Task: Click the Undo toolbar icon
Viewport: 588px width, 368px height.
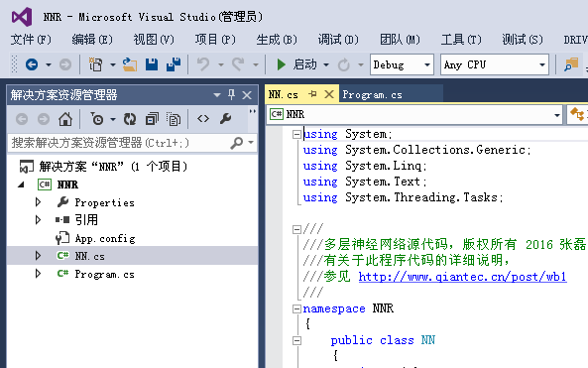Action: (x=203, y=64)
